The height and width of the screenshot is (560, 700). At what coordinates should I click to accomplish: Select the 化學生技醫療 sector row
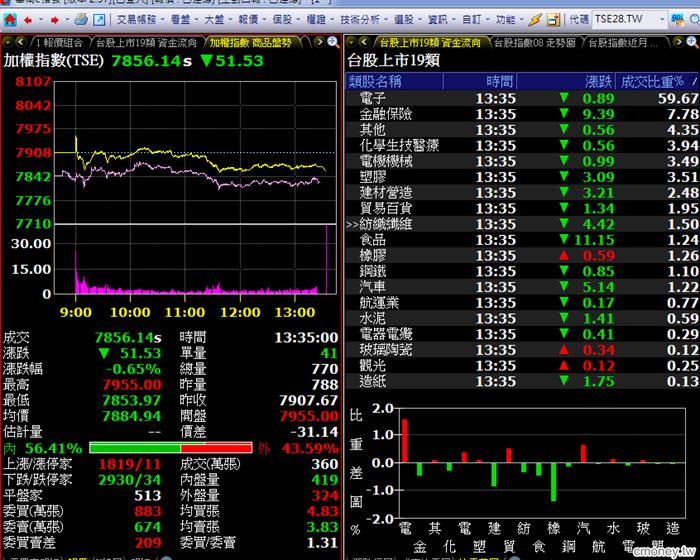[522, 146]
